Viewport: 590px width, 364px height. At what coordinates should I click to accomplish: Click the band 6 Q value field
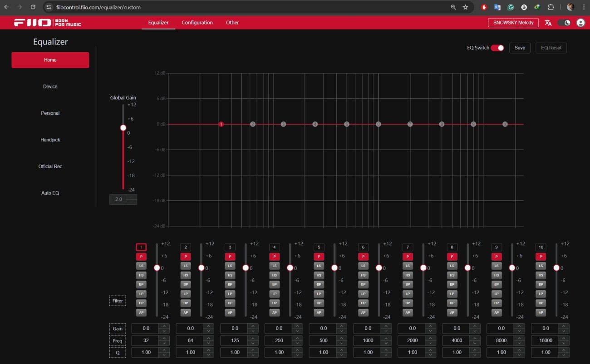coord(368,352)
